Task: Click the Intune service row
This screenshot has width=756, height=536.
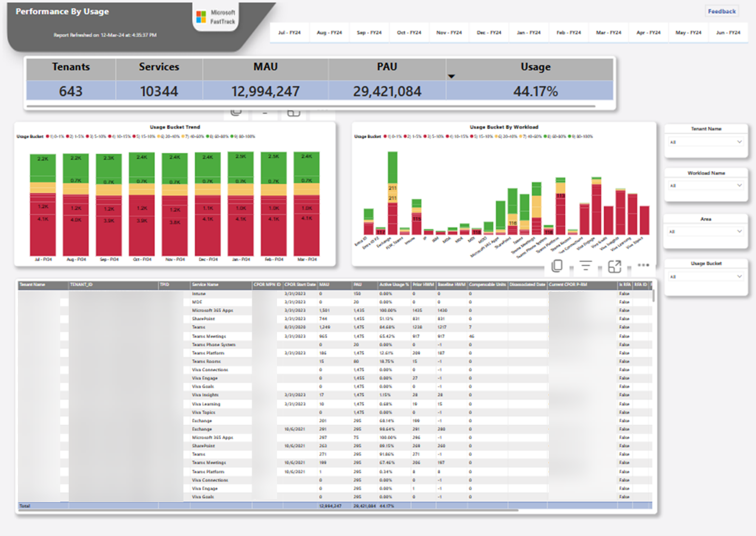Action: (335, 293)
